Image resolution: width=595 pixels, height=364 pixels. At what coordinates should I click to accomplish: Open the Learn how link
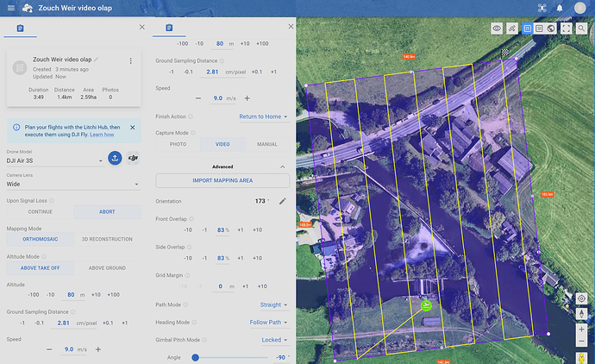(103, 135)
